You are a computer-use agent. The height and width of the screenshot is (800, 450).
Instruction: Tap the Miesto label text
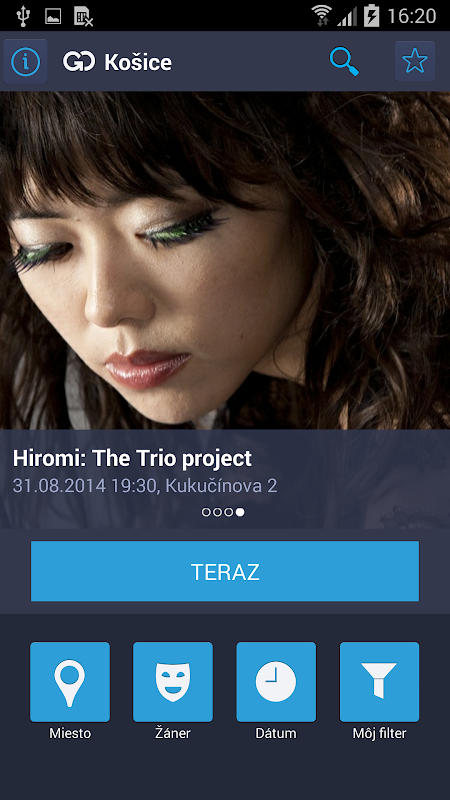coord(70,734)
